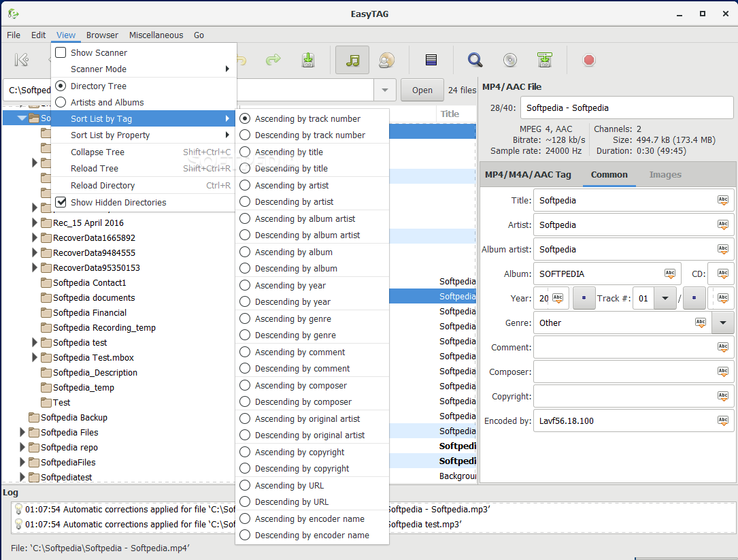738x560 pixels.
Task: Choose Descending by track number
Action: (312, 135)
